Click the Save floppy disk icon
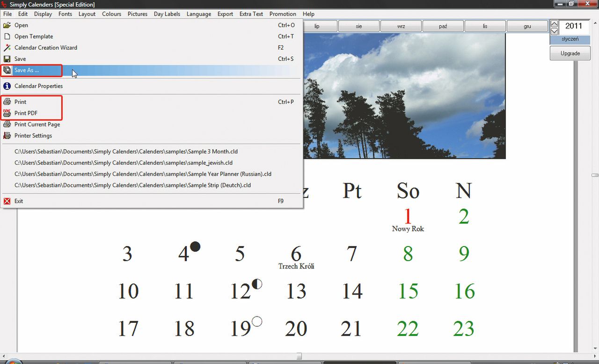This screenshot has height=364, width=599. click(x=7, y=59)
